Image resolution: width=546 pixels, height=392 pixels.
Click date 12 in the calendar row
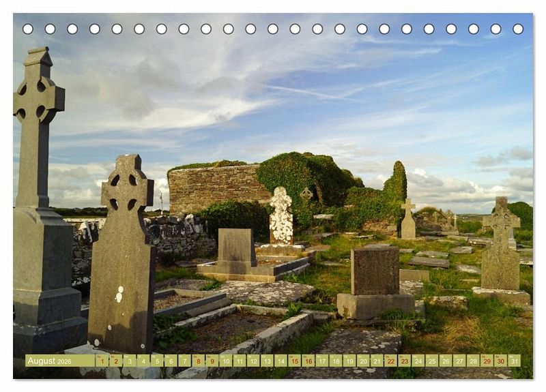click(x=253, y=361)
